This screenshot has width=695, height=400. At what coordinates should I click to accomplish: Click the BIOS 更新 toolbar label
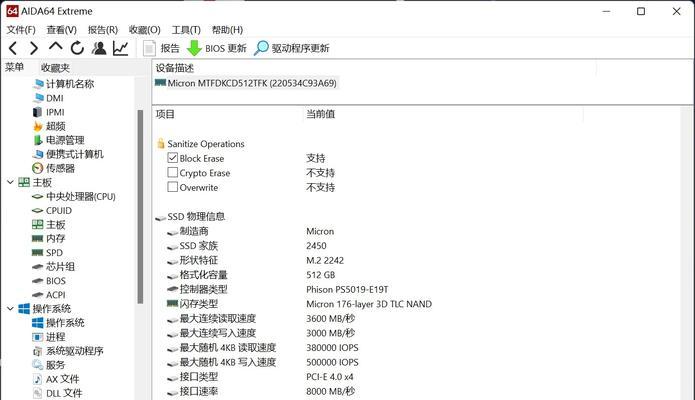coord(226,48)
